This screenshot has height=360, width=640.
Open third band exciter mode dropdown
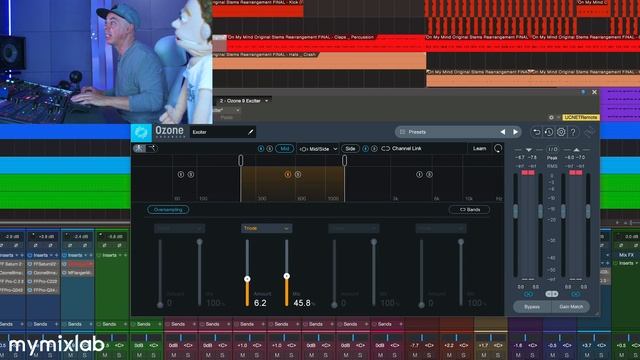point(353,228)
